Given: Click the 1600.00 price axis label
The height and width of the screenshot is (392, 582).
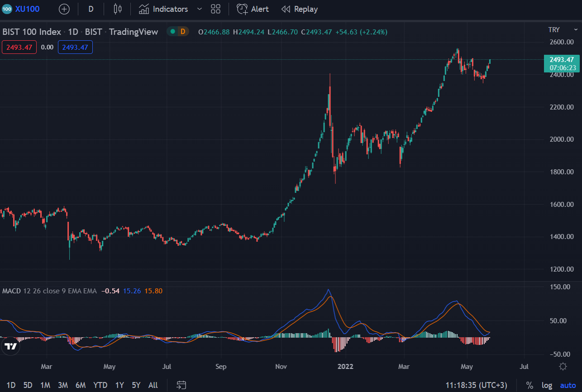Looking at the screenshot, I should 561,204.
